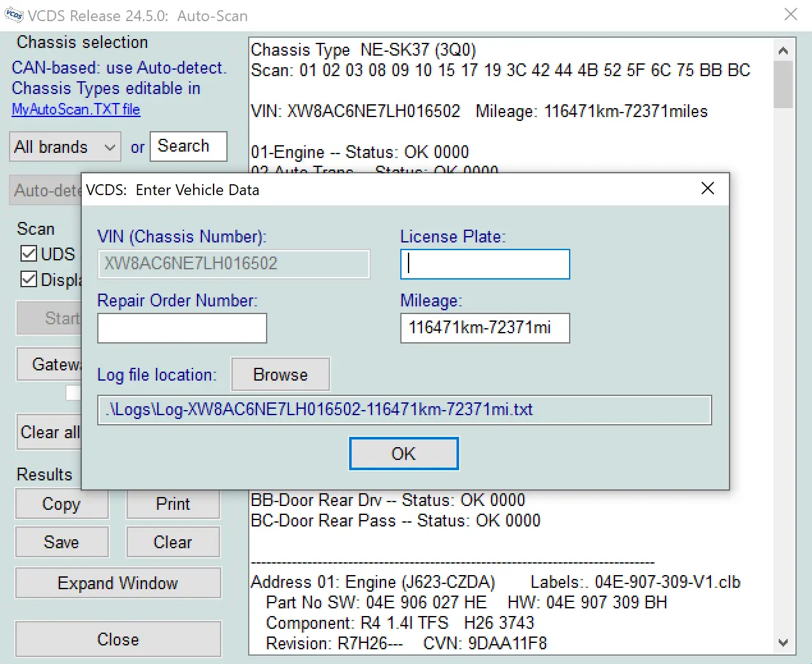Click the VIN Chassis Number field
Screen dimensions: 812x664
tap(233, 264)
